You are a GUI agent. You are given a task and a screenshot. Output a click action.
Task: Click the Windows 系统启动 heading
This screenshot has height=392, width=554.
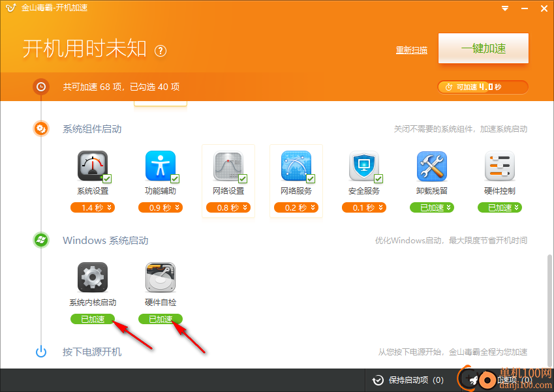[106, 241]
